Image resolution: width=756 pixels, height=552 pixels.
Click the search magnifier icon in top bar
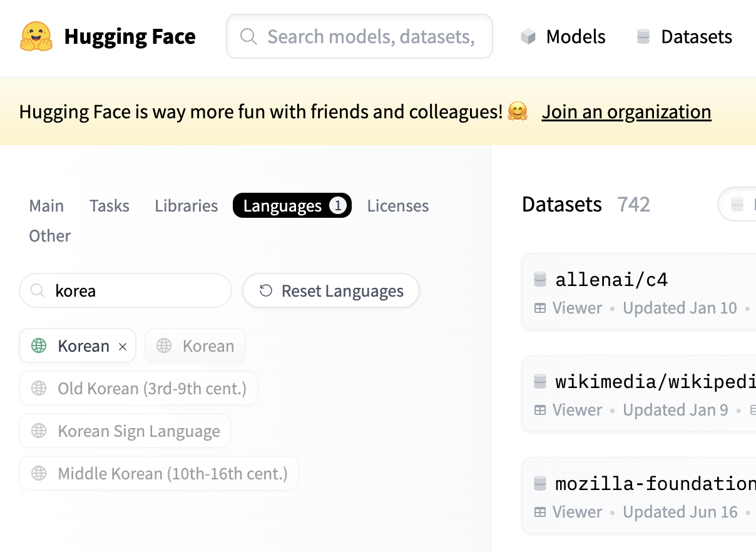[x=248, y=37]
